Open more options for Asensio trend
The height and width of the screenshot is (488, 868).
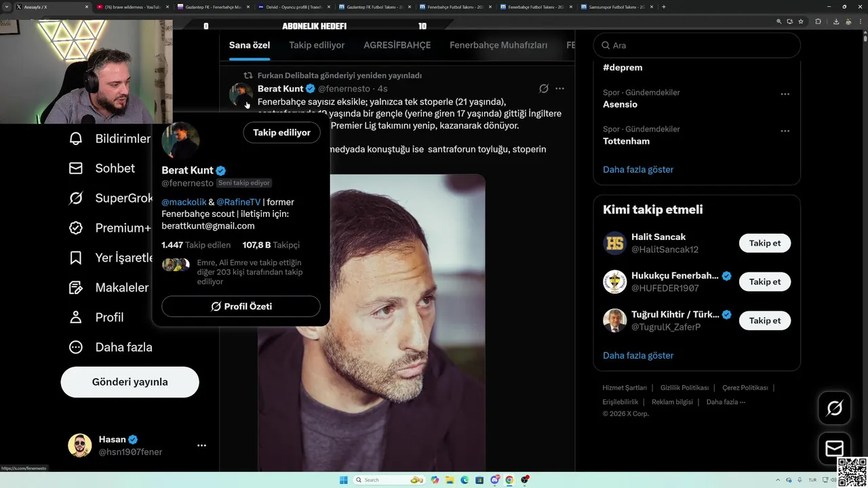coord(785,94)
